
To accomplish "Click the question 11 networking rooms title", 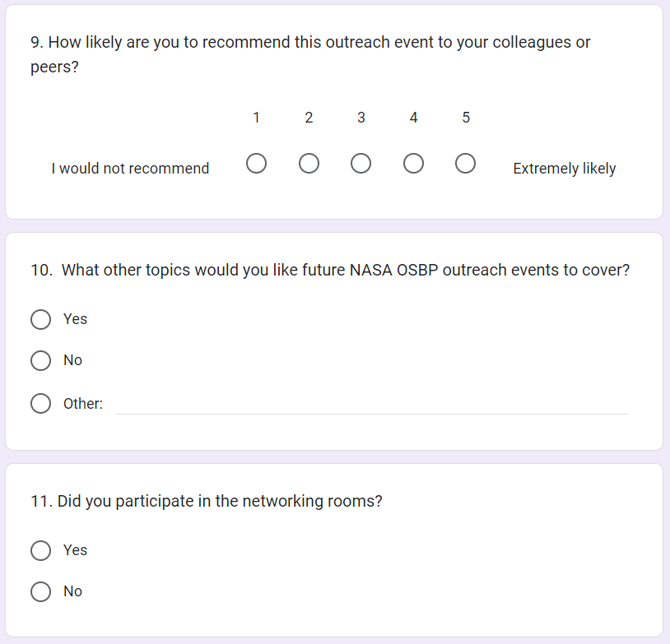I will click(207, 501).
